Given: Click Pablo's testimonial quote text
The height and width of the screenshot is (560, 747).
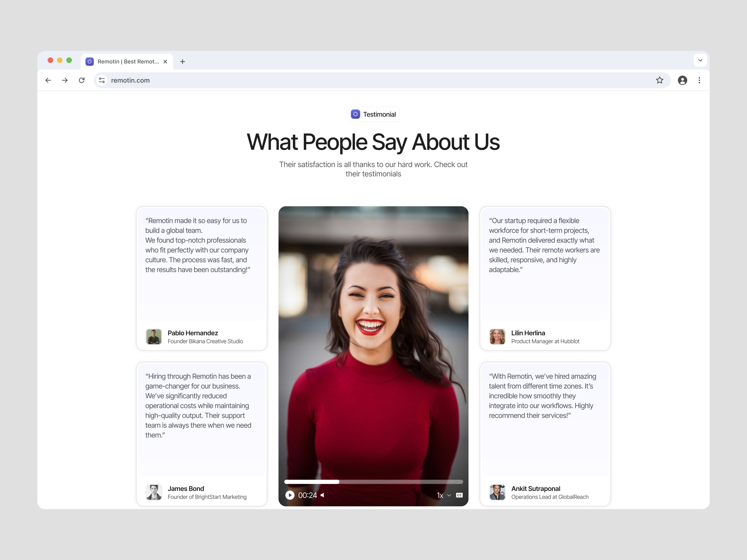Looking at the screenshot, I should point(198,245).
